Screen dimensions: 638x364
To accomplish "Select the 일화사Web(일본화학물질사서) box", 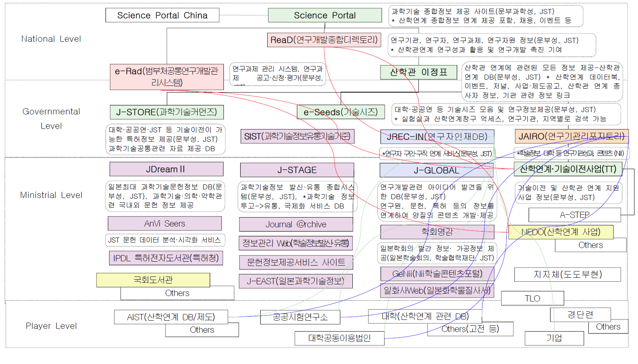I will click(437, 291).
